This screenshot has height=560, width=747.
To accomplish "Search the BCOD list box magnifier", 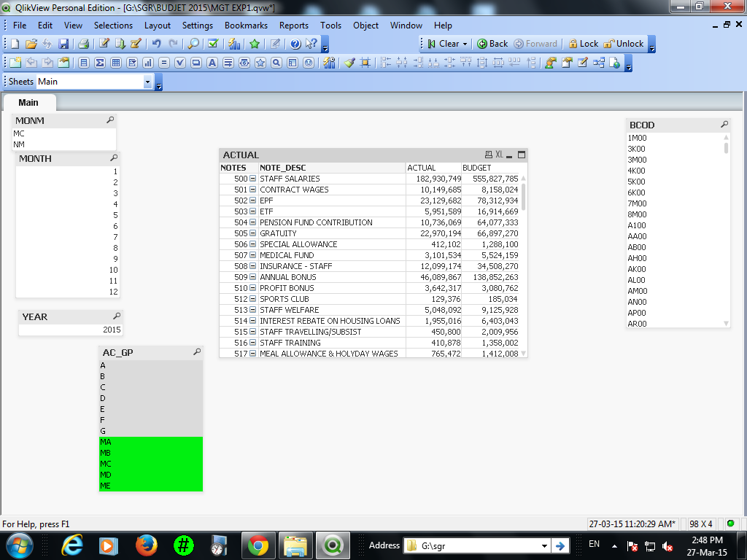I will [x=724, y=124].
